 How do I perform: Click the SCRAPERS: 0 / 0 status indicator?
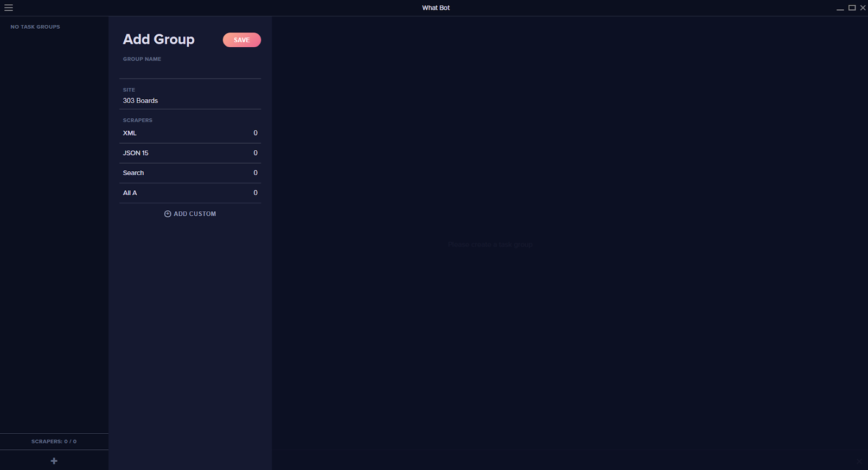point(54,441)
